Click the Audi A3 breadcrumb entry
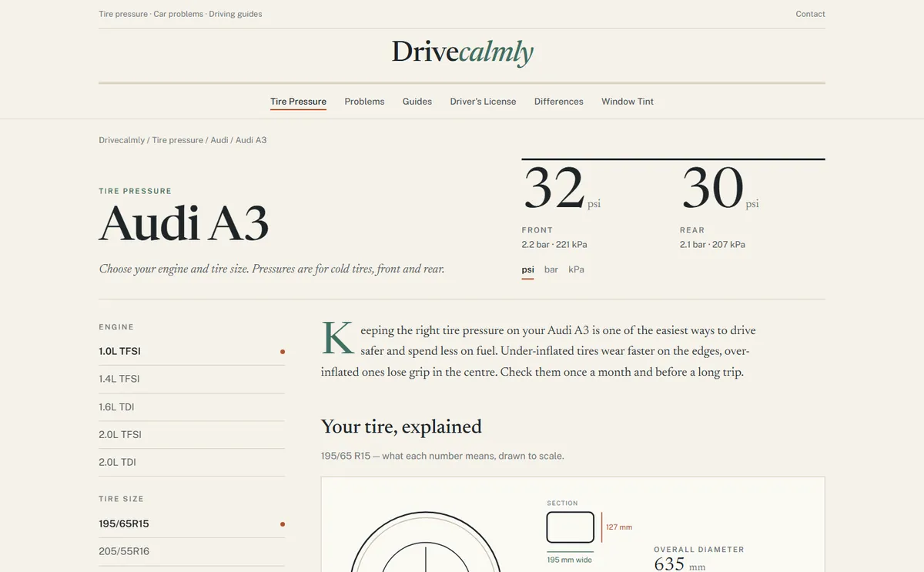 tap(251, 140)
